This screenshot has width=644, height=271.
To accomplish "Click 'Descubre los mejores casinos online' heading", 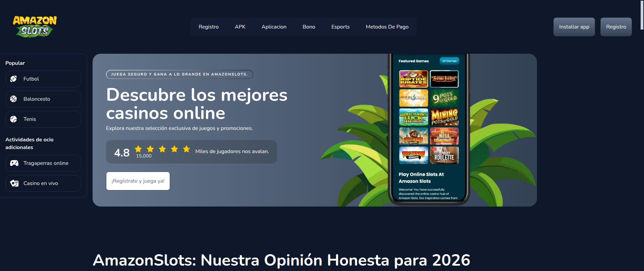I will pyautogui.click(x=197, y=104).
